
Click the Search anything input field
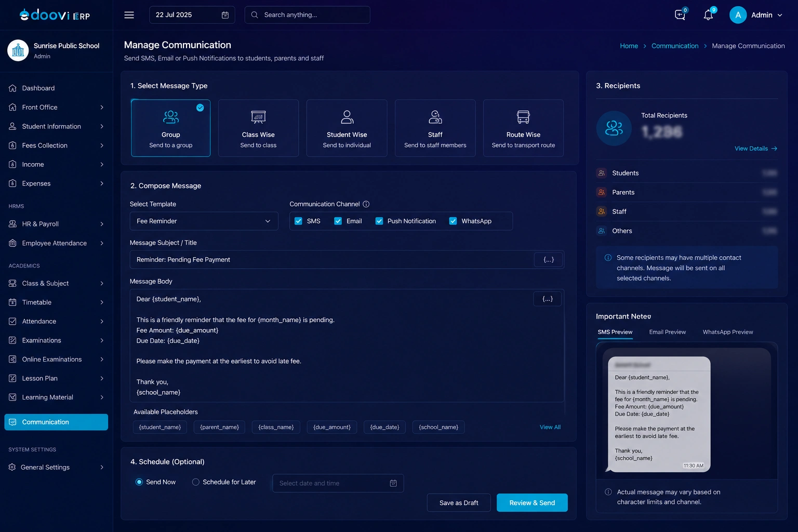click(x=308, y=15)
